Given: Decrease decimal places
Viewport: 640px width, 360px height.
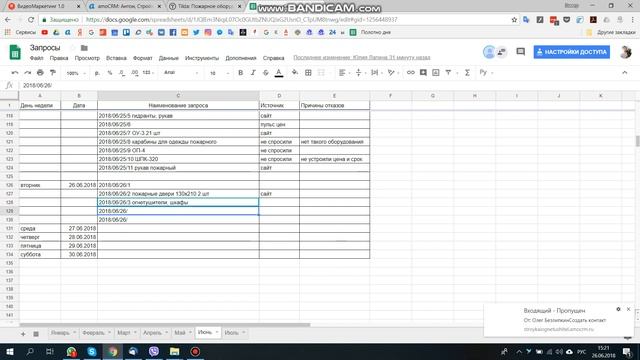Looking at the screenshot, I should [122, 73].
